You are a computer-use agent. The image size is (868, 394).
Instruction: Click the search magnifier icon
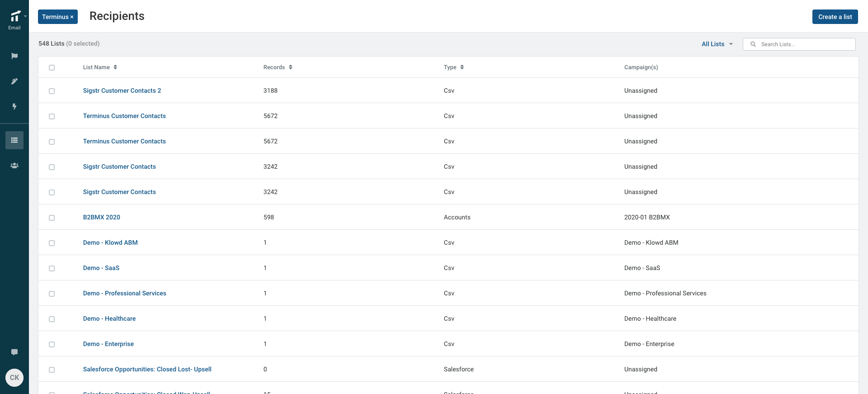[753, 44]
